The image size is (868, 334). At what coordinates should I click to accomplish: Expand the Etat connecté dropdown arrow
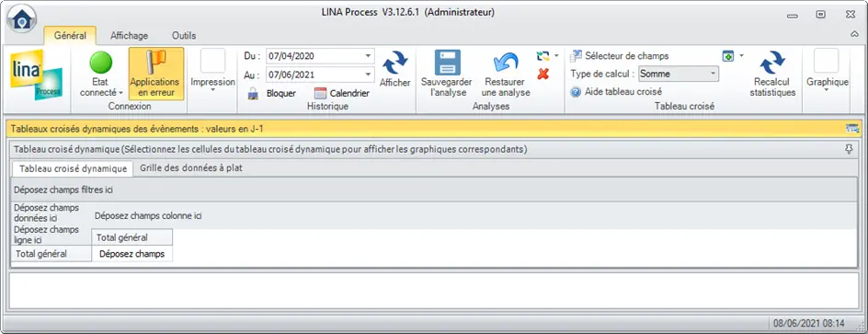pos(120,93)
